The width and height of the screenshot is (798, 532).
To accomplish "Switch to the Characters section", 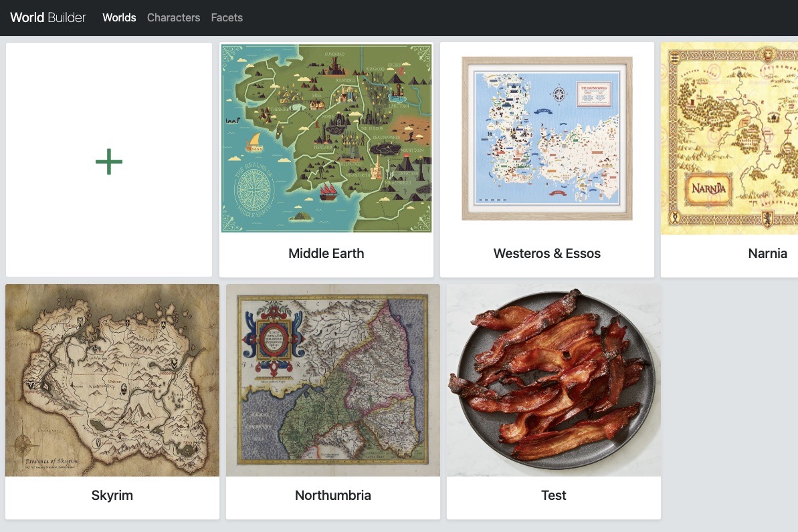I will (173, 17).
